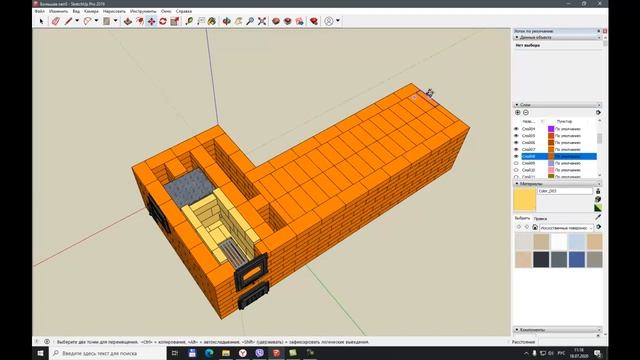Click the material name input field
This screenshot has width=640, height=360.
[x=565, y=191]
